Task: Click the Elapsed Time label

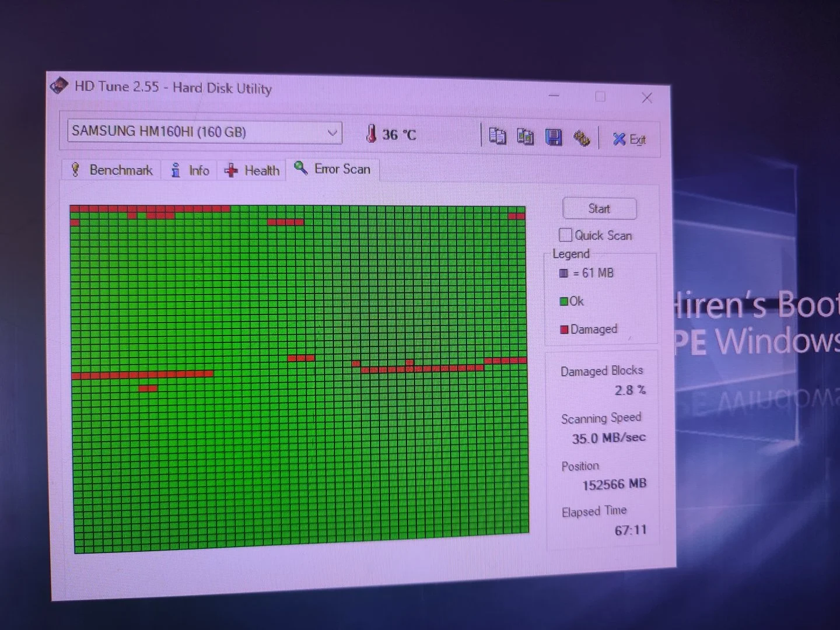Action: click(594, 512)
